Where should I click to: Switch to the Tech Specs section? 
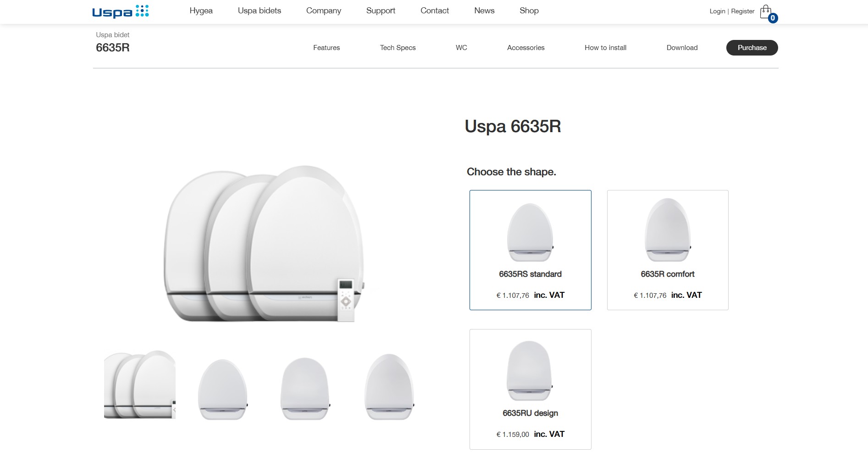398,48
